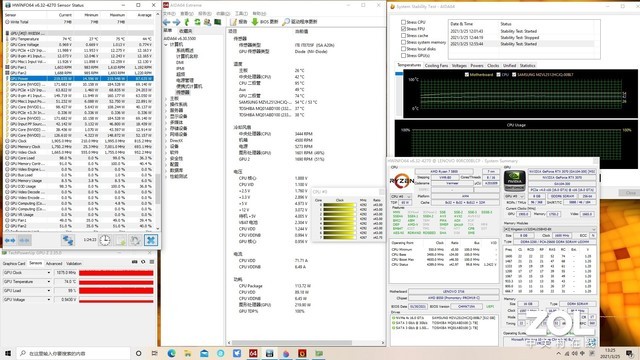The width and height of the screenshot is (640, 360).
Task: Collapse 计算机 tree node in AIDA64
Action: tap(166, 44)
